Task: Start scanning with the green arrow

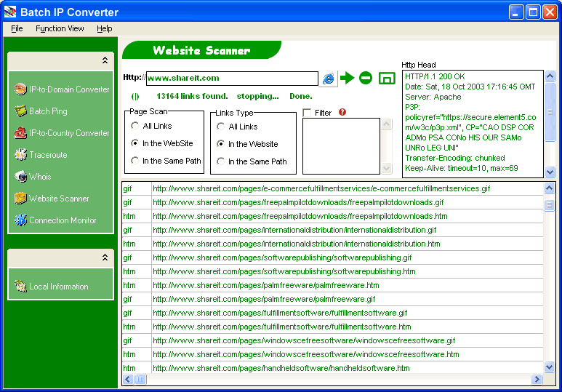Action: (x=347, y=78)
